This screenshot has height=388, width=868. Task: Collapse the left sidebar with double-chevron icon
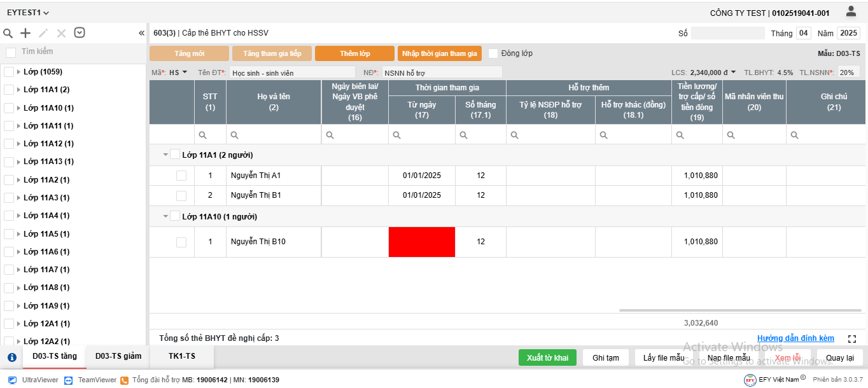click(x=141, y=33)
